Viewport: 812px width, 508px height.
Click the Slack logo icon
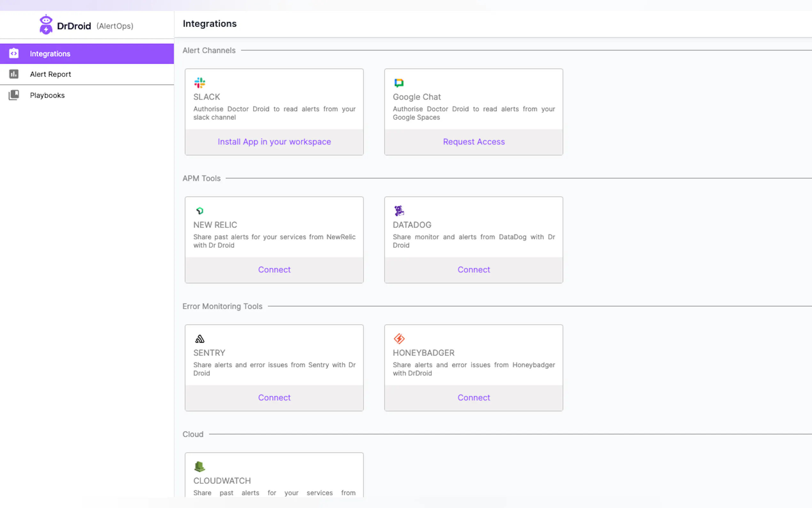(200, 83)
